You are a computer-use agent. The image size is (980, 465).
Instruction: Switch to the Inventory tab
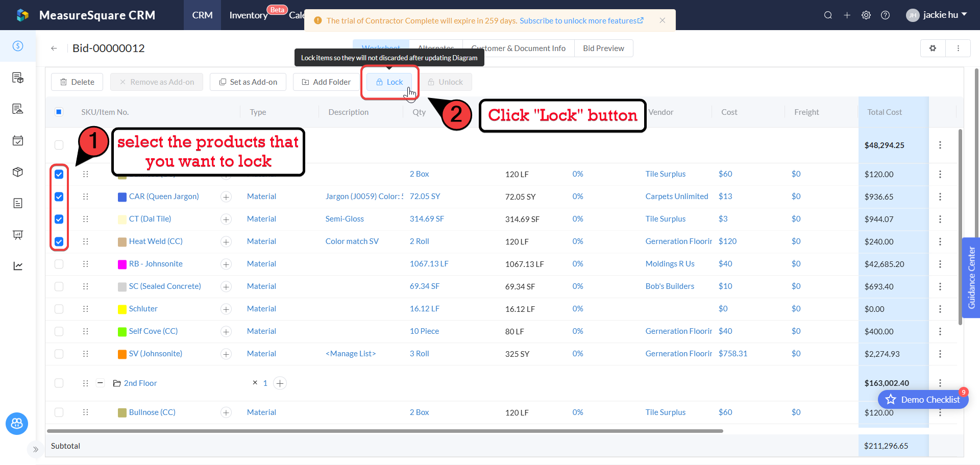(249, 15)
